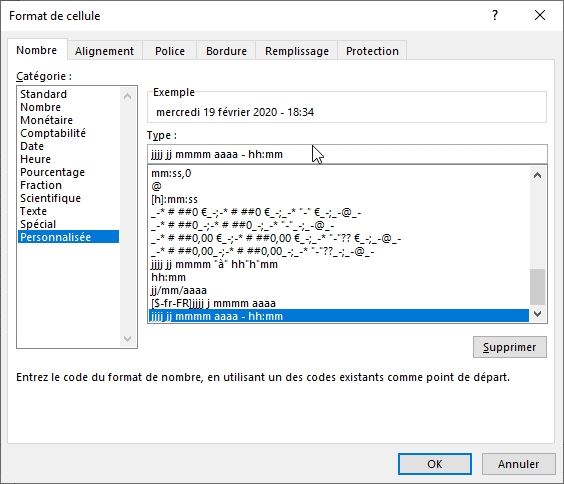Open the help question mark icon

pyautogui.click(x=495, y=15)
